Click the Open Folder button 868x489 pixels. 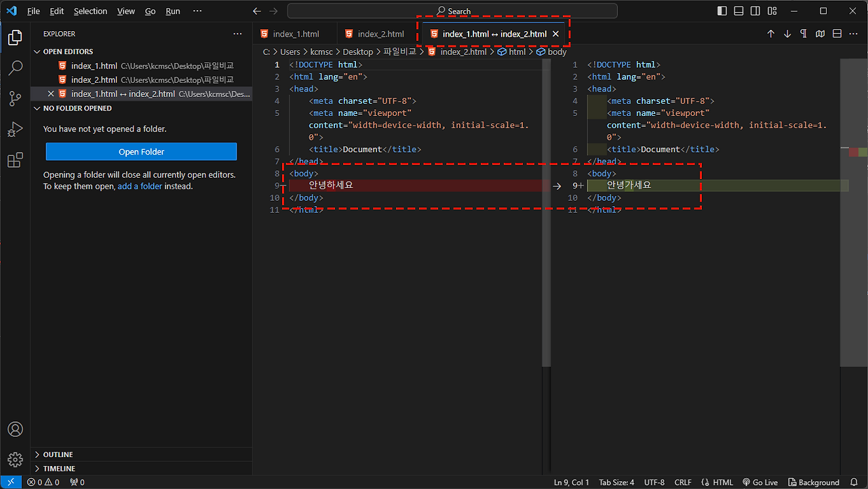(x=140, y=151)
